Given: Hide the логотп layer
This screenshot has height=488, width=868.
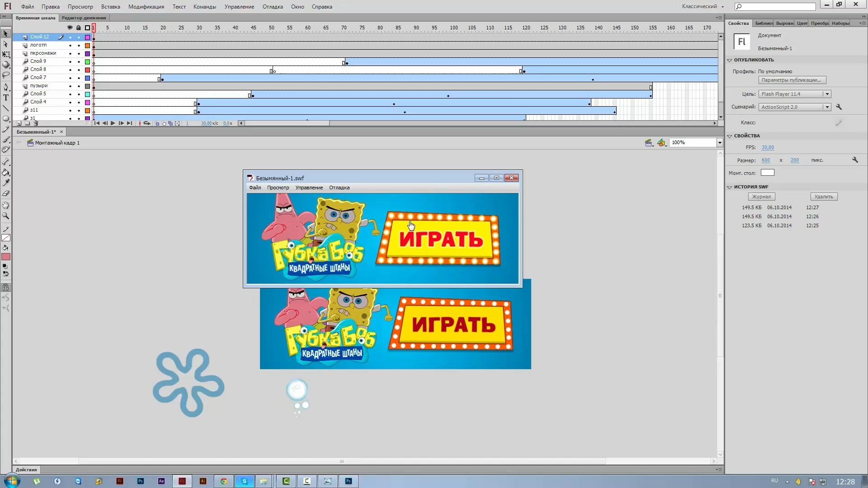Looking at the screenshot, I should click(x=70, y=46).
